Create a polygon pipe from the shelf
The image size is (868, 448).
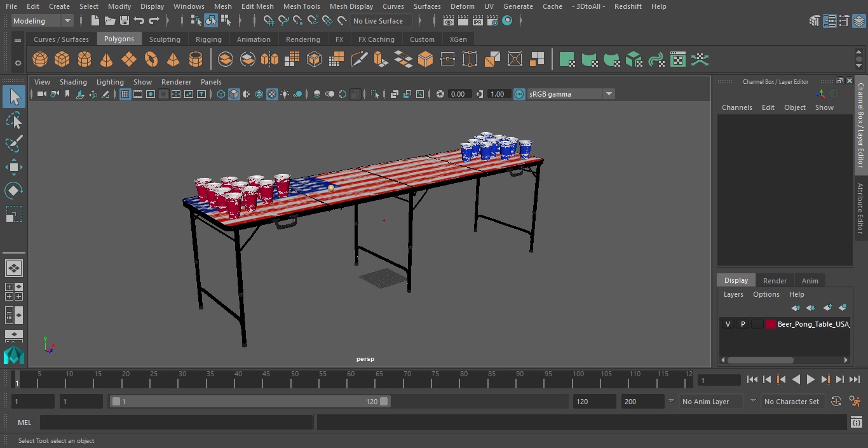click(196, 60)
